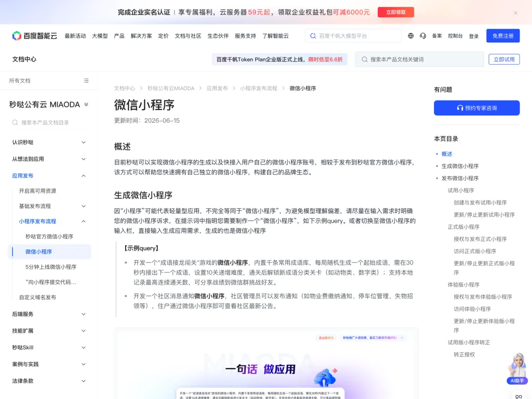Expand the 技能扩展 section
The width and height of the screenshot is (532, 399).
pos(83,331)
